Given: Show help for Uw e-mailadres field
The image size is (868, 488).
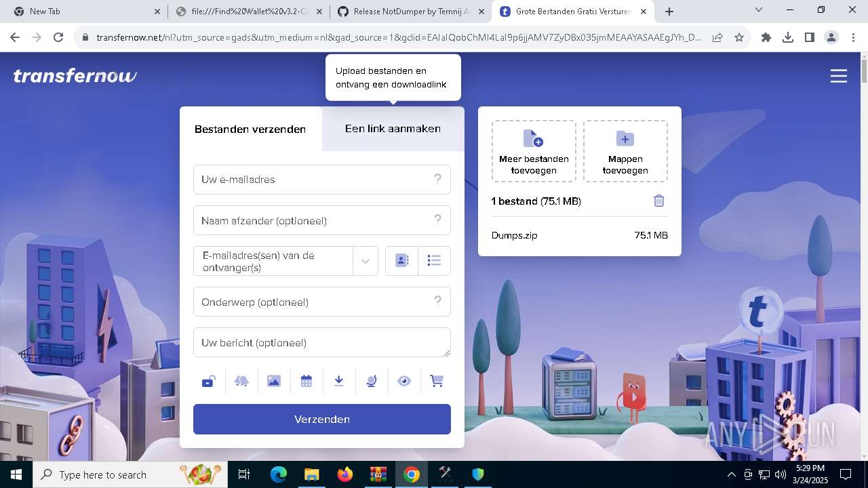Looking at the screenshot, I should [x=437, y=179].
